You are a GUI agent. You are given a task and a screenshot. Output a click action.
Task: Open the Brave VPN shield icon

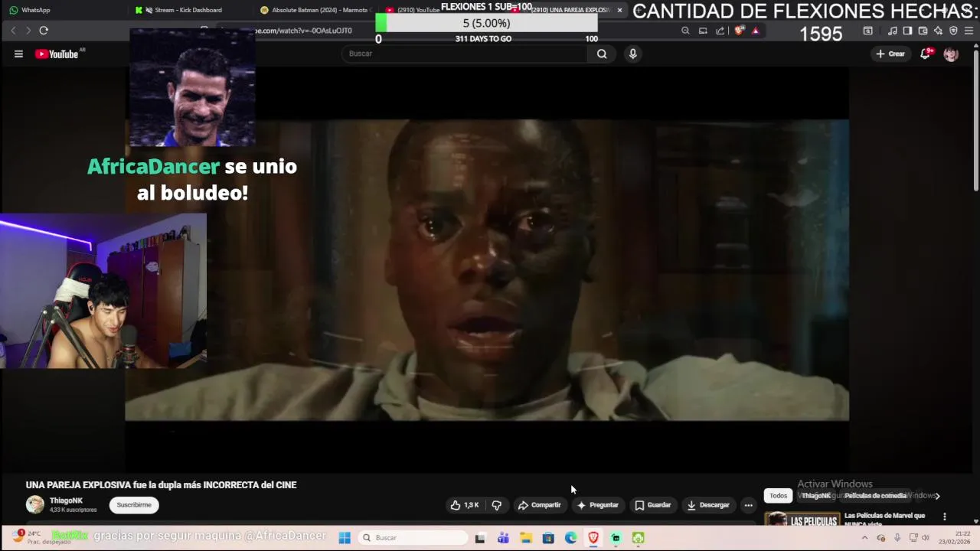pos(953,31)
